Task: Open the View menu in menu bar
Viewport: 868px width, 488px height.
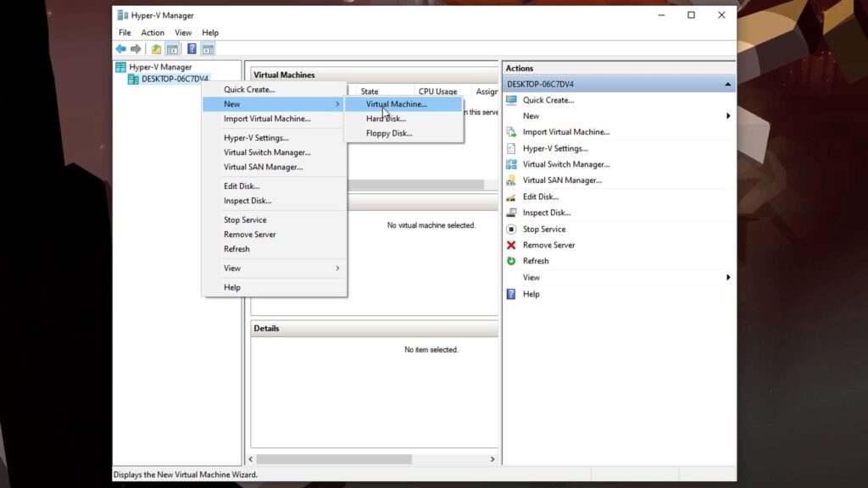Action: coord(183,33)
